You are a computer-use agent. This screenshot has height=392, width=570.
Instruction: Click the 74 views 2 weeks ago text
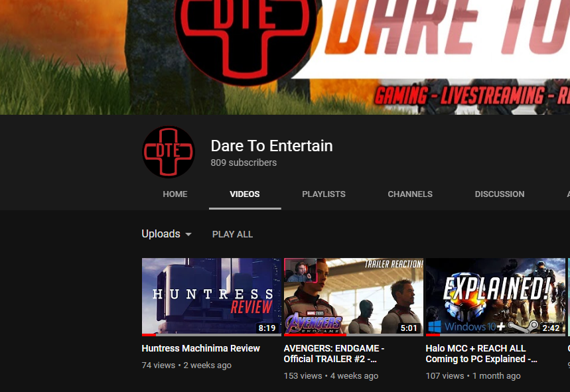point(186,365)
